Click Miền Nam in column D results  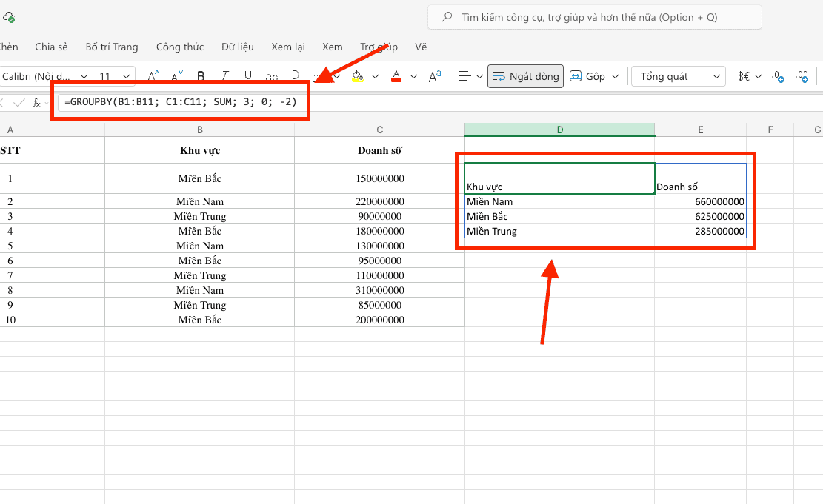(559, 201)
